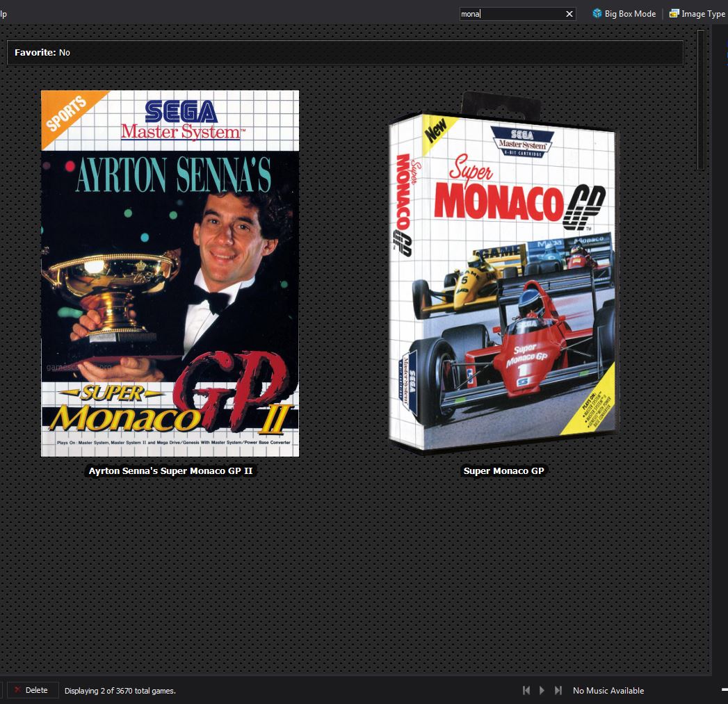Click the vertical scrollbar of the games list
This screenshot has width=728, height=704.
point(701,100)
